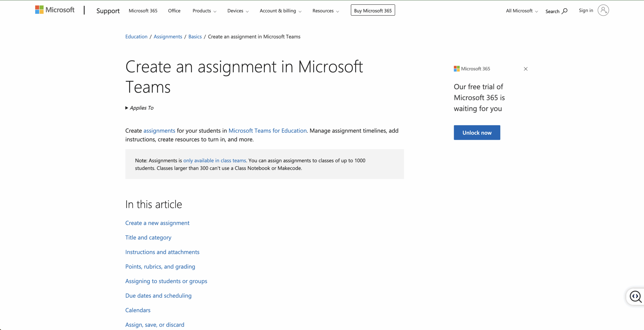Expand the Applies To section

(139, 108)
